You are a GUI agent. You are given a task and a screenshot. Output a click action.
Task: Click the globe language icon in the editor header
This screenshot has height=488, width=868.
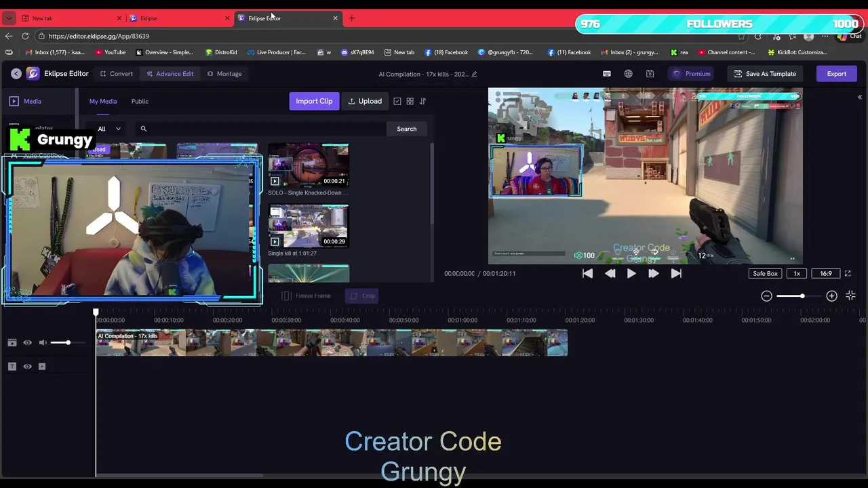[x=629, y=74]
